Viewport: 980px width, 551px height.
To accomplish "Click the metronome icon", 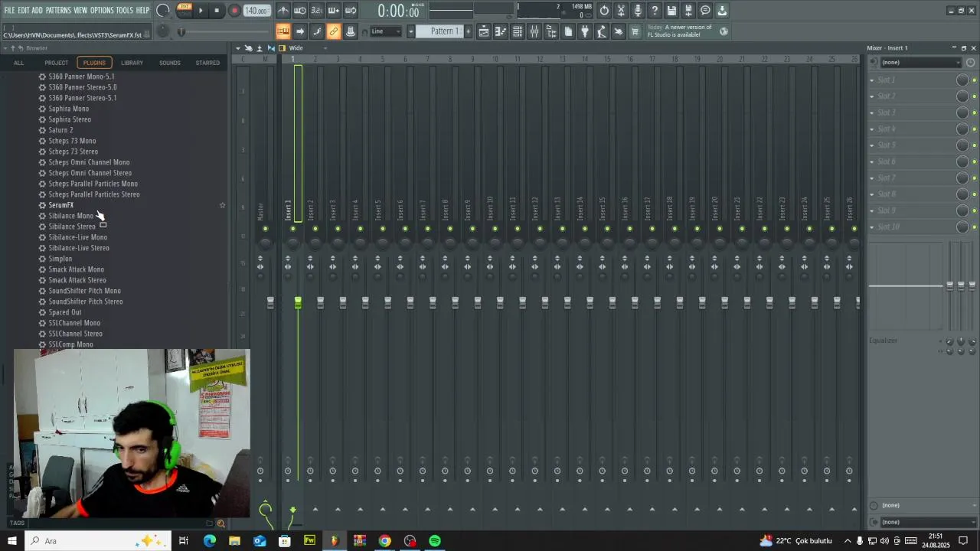I will click(x=283, y=11).
